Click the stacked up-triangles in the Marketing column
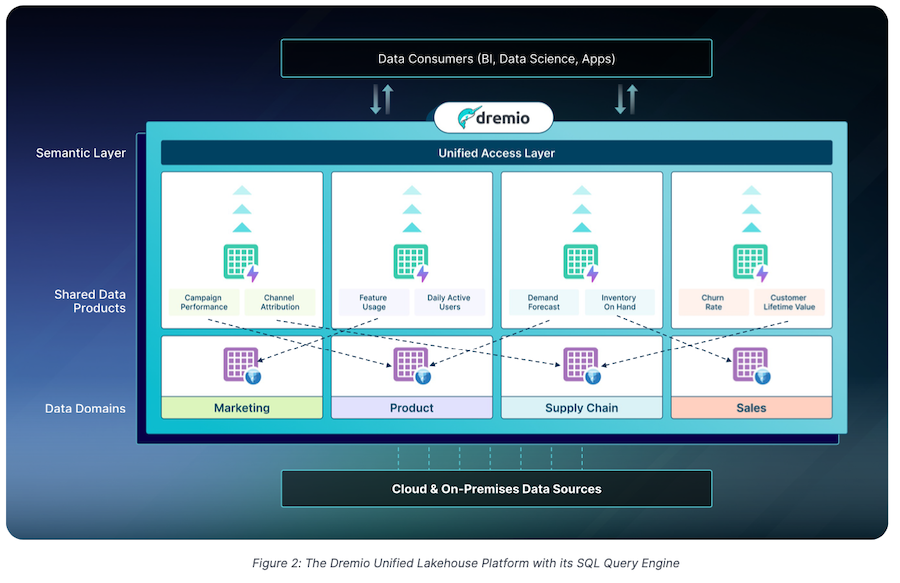The width and height of the screenshot is (900, 583). (242, 209)
